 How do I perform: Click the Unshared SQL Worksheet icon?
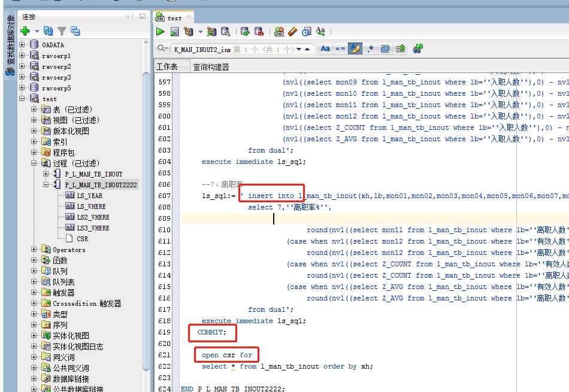coord(279,32)
